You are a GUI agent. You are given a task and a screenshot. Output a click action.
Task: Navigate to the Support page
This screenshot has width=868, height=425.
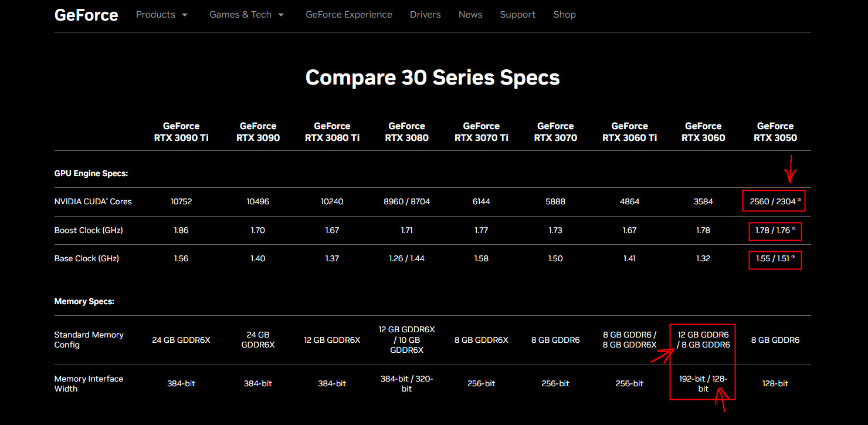pyautogui.click(x=517, y=15)
